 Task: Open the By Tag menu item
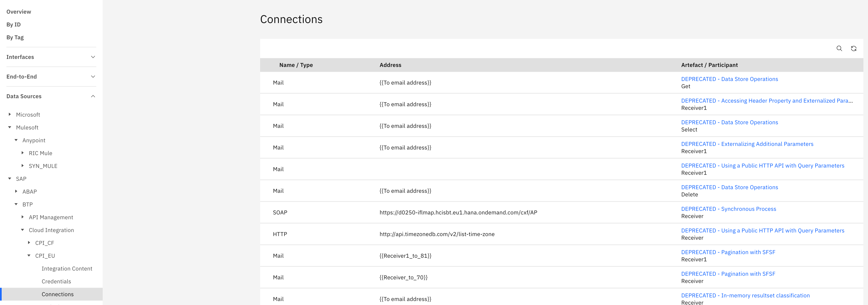coord(15,37)
